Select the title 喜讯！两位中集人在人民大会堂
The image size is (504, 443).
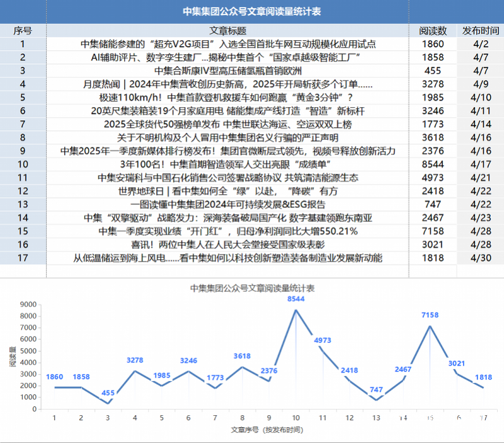(x=228, y=245)
